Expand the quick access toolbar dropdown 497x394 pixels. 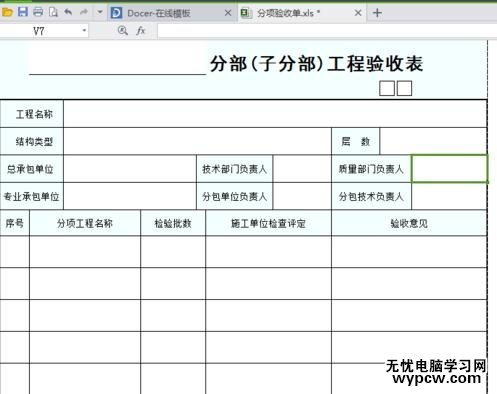[99, 13]
